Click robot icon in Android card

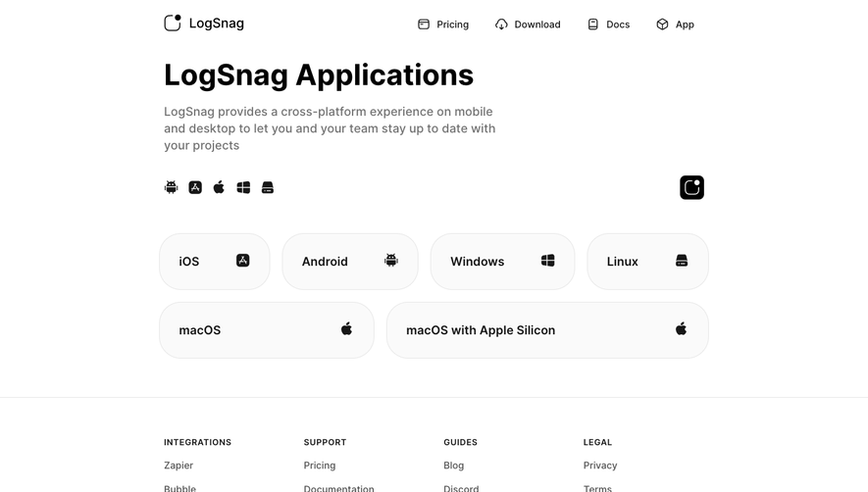(391, 260)
